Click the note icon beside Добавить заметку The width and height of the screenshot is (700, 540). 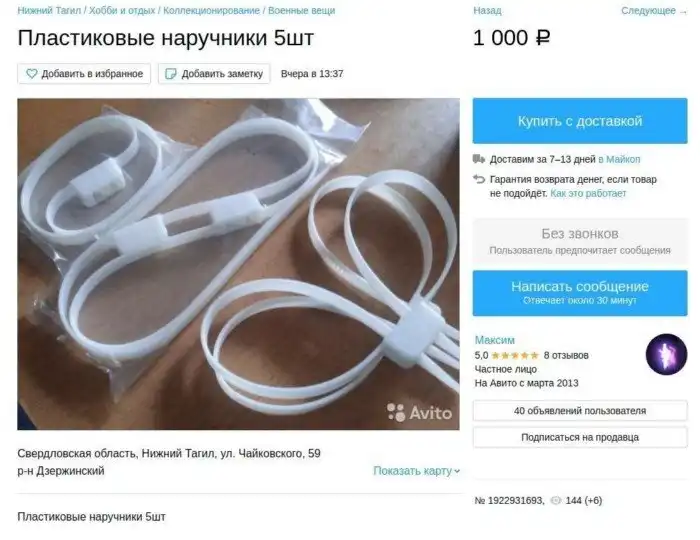tap(171, 74)
